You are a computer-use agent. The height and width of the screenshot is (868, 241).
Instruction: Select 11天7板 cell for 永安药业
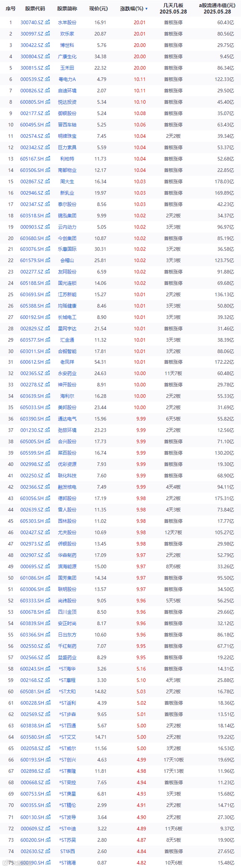[x=173, y=373]
